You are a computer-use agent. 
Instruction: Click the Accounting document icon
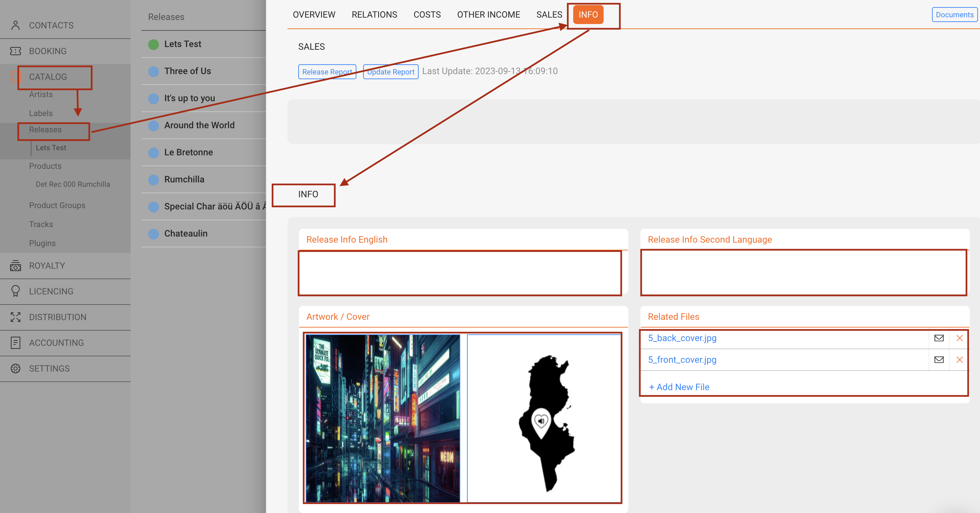15,342
